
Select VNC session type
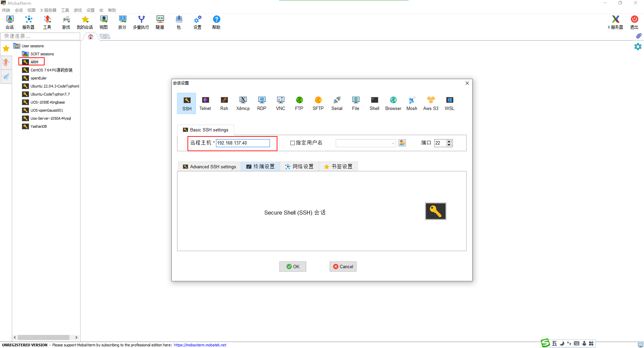[x=280, y=104]
